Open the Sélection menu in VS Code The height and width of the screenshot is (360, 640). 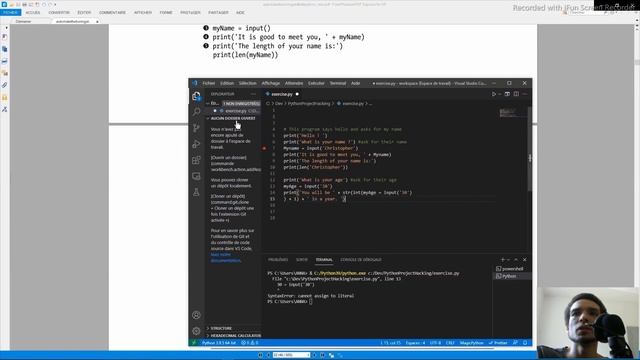(247, 83)
